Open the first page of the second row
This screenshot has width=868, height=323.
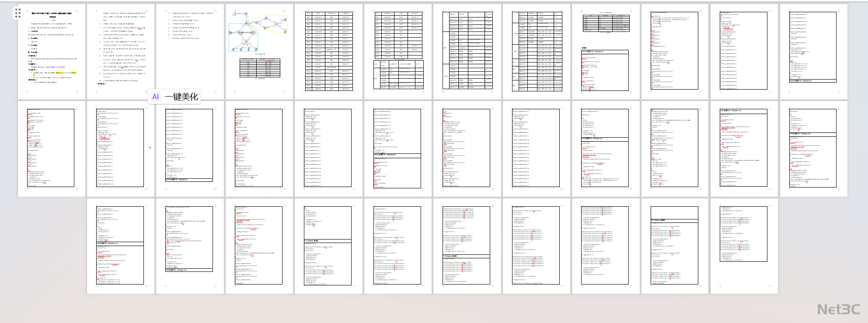click(52, 149)
